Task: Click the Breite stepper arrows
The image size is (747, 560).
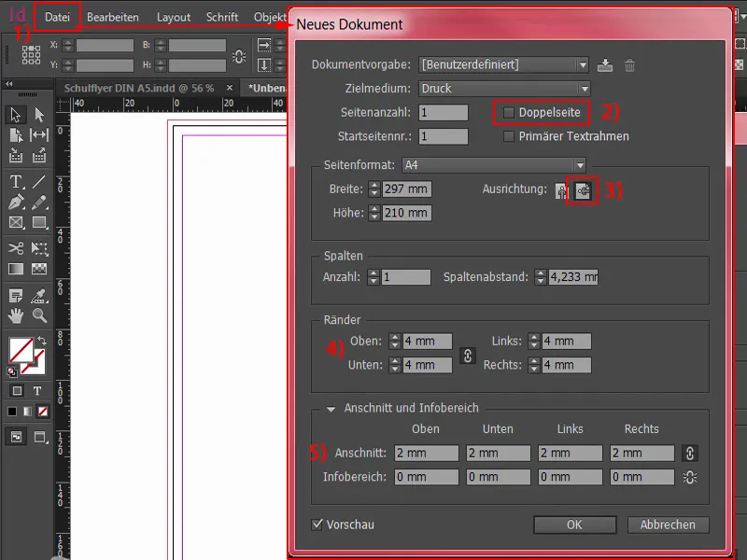Action: 374,189
